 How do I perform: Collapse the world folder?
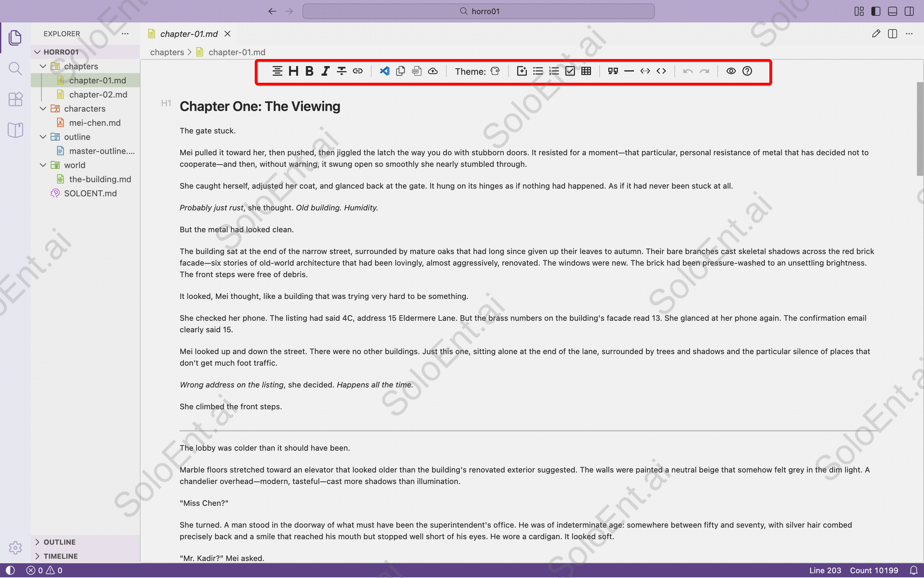pos(43,165)
